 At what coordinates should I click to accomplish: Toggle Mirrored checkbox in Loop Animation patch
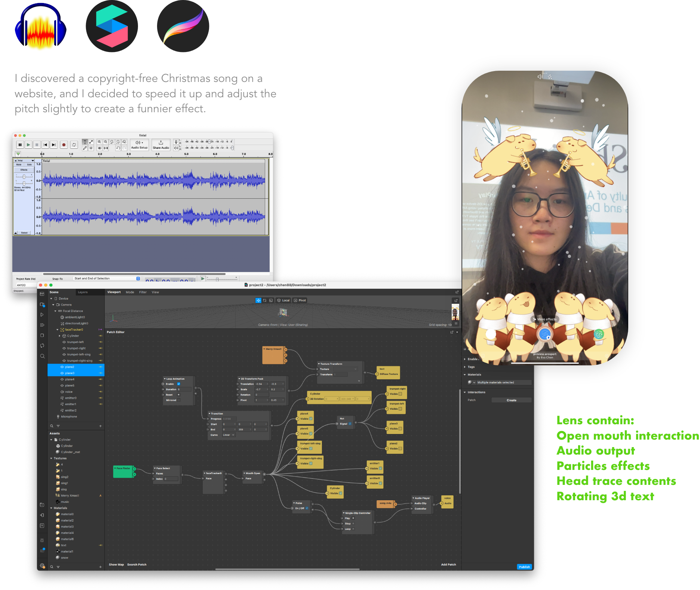tap(179, 400)
